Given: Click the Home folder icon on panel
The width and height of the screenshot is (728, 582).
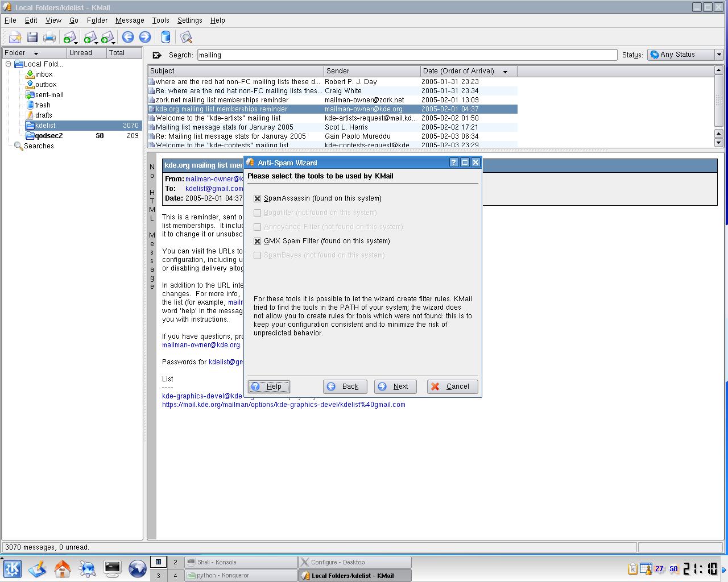Looking at the screenshot, I should (62, 568).
